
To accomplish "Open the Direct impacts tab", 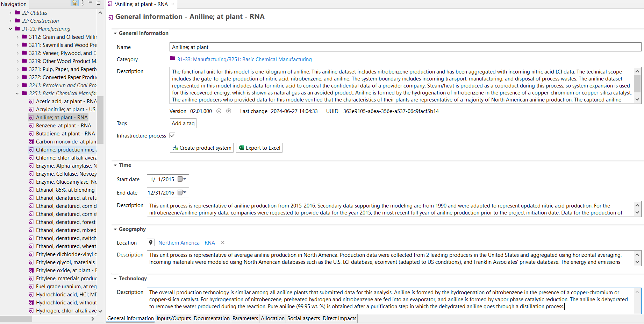I will point(339,318).
